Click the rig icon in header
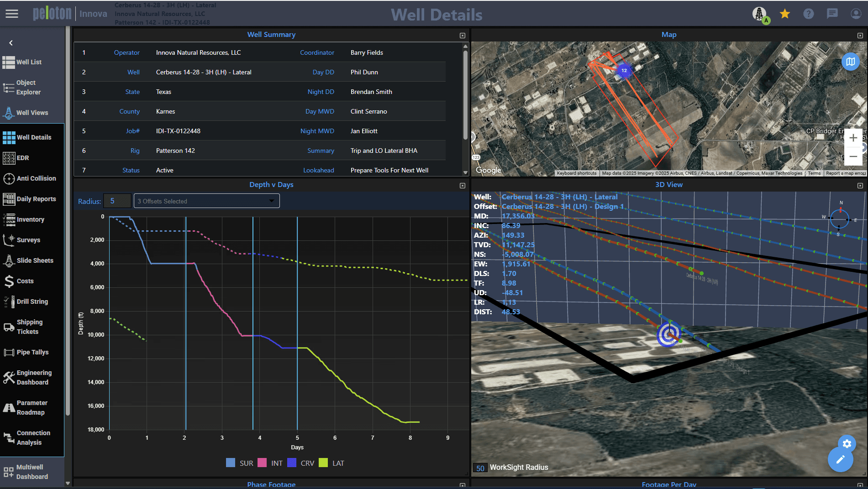The height and width of the screenshot is (489, 868). tap(759, 14)
